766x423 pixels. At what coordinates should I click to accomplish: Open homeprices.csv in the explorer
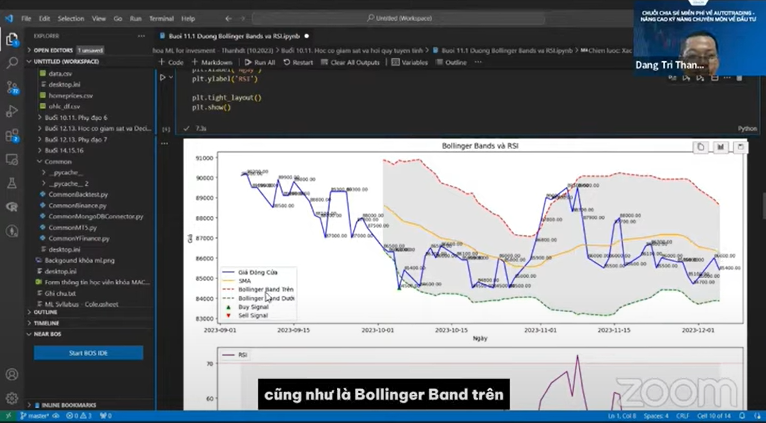[x=70, y=96]
